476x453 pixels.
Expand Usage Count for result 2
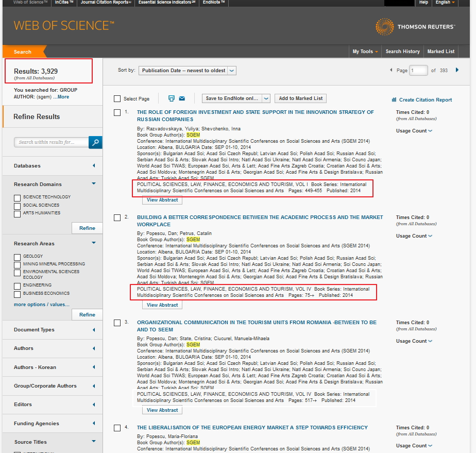(x=414, y=236)
